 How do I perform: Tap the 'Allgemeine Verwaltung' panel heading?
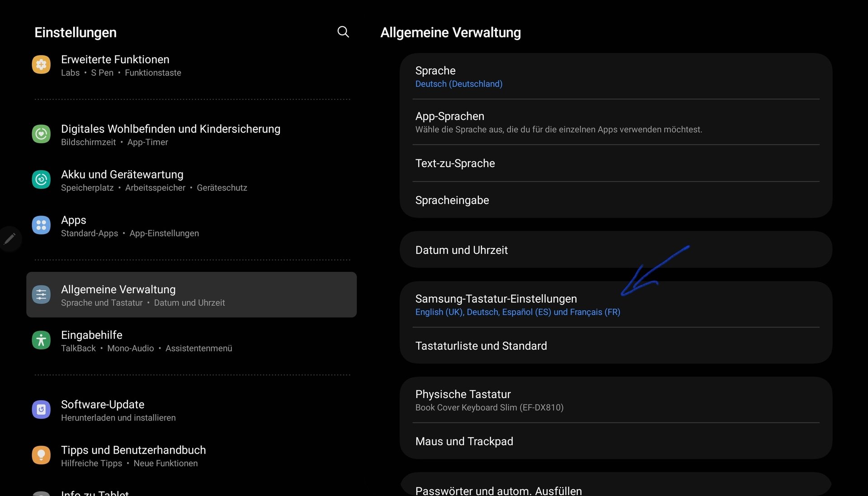pos(450,33)
